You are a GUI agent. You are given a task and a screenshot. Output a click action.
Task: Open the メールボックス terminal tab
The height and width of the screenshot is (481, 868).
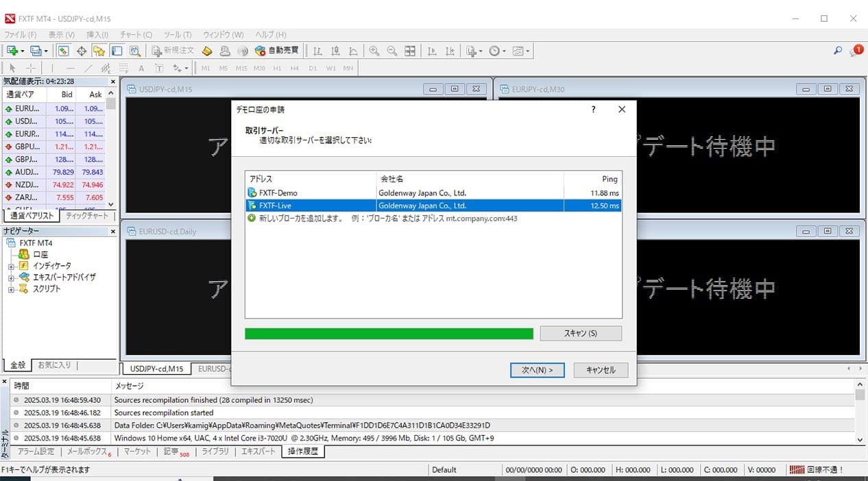click(88, 452)
